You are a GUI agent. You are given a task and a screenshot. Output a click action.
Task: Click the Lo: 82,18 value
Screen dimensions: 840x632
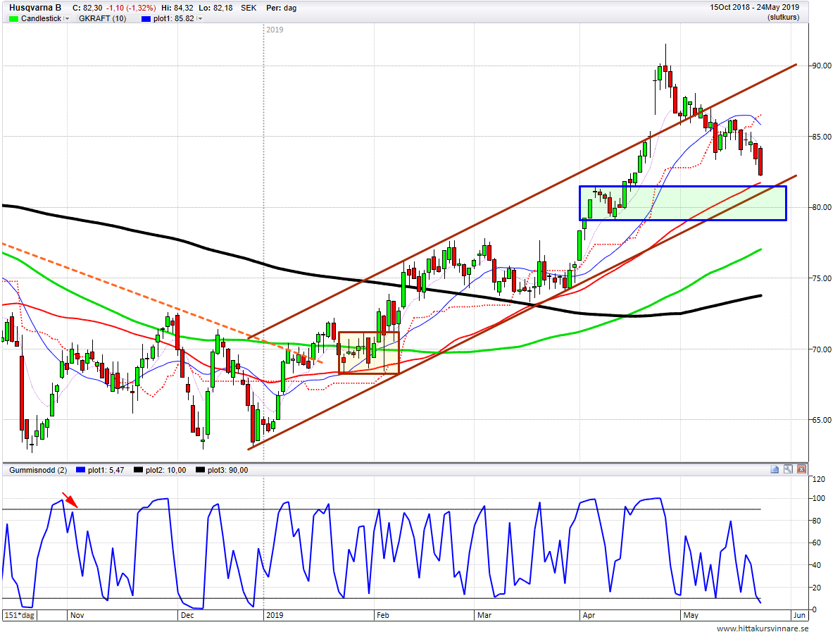pos(216,8)
